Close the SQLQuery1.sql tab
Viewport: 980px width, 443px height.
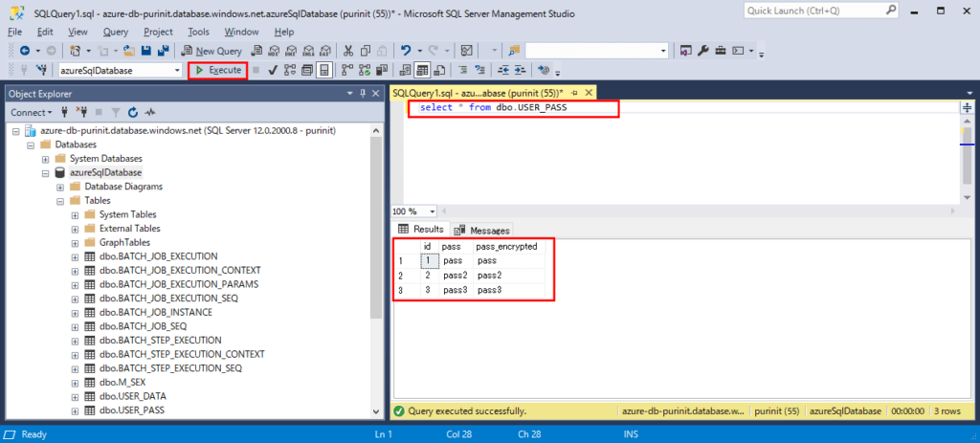[x=588, y=93]
